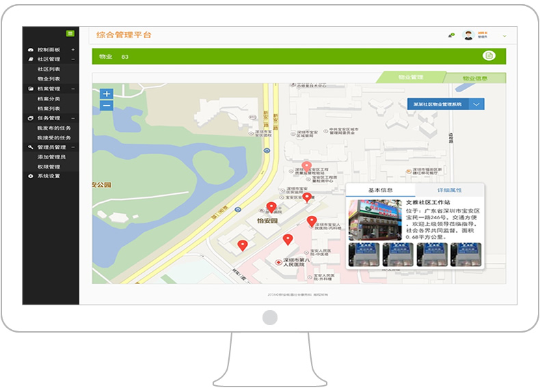540x392 pixels.
Task: Switch to the 物业管理 tab
Action: point(411,77)
